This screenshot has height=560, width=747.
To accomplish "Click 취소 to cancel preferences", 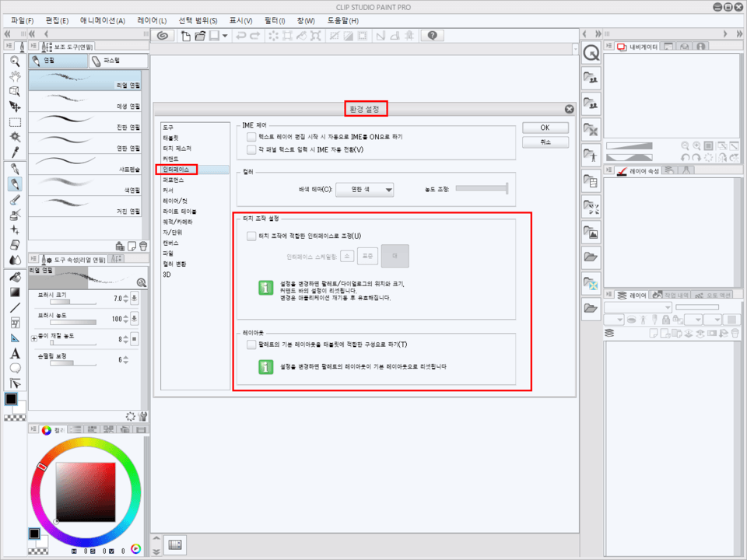I will coord(545,142).
